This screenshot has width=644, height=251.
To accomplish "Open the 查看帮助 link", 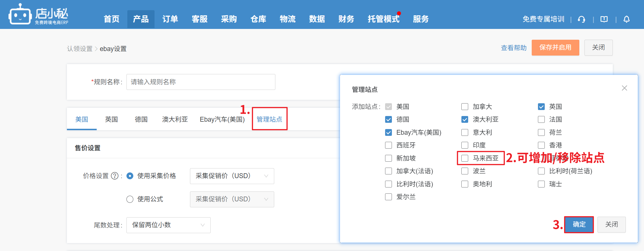I will 514,48.
